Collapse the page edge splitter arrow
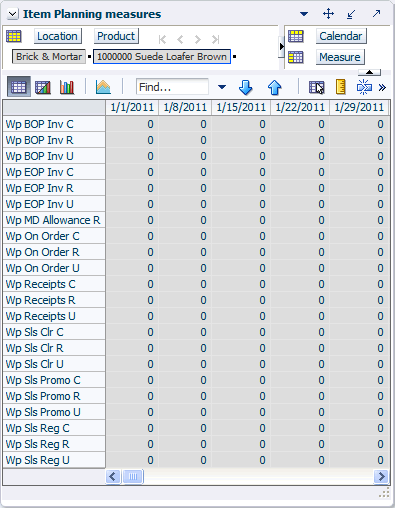The width and height of the screenshot is (395, 508). click(281, 46)
